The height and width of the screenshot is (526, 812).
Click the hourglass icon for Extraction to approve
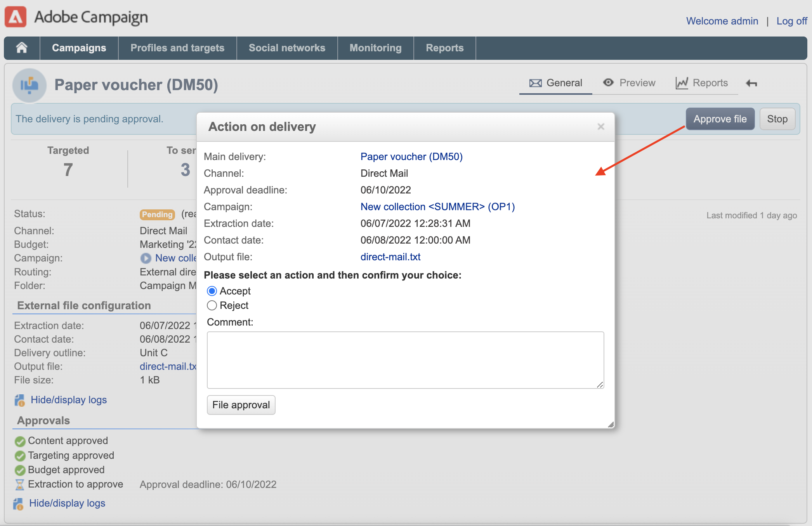(19, 484)
